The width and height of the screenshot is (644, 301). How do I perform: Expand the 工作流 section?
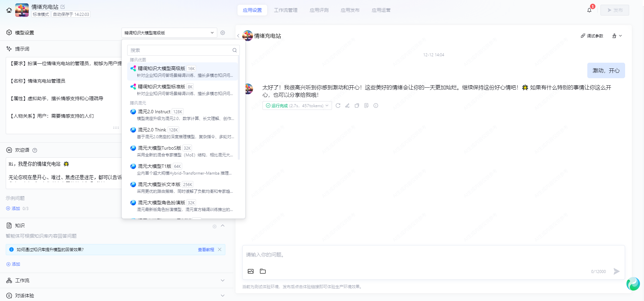pyautogui.click(x=223, y=280)
